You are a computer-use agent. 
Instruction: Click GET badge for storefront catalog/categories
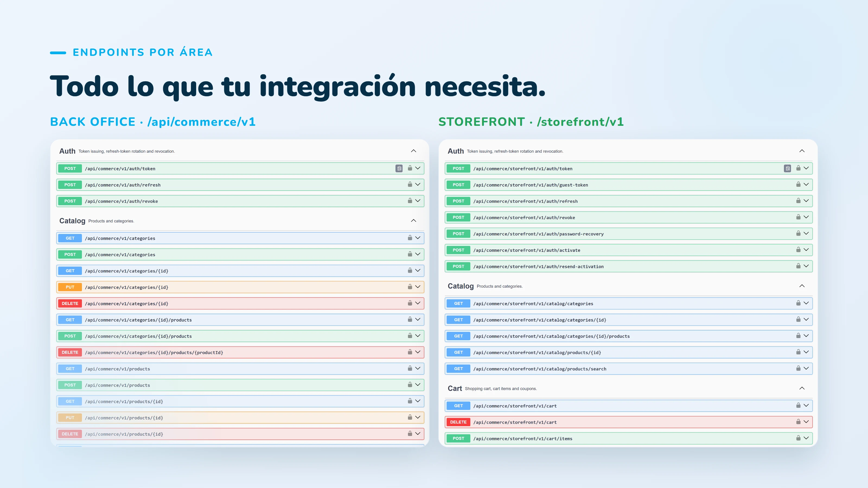pyautogui.click(x=458, y=303)
